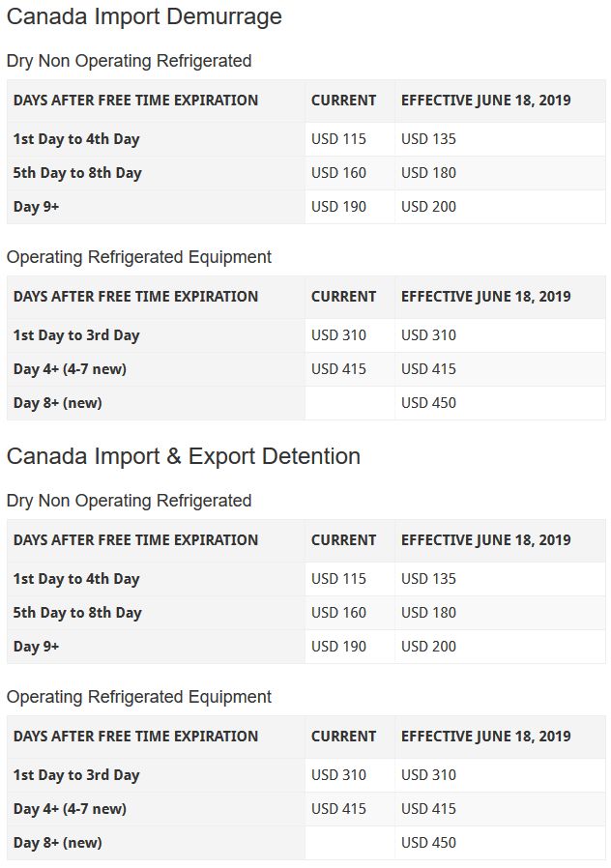611x868 pixels.
Task: Select USD 115 in Detention dry table
Action: [338, 579]
